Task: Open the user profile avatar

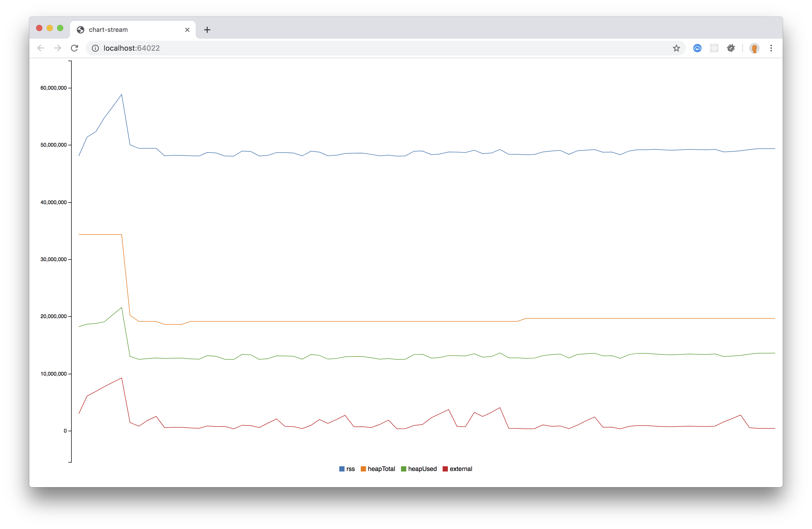Action: (754, 48)
